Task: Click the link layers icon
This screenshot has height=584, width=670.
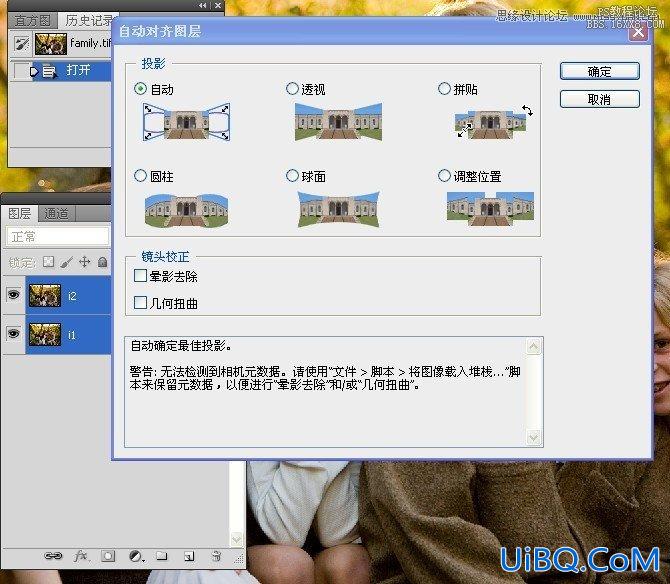Action: 53,556
